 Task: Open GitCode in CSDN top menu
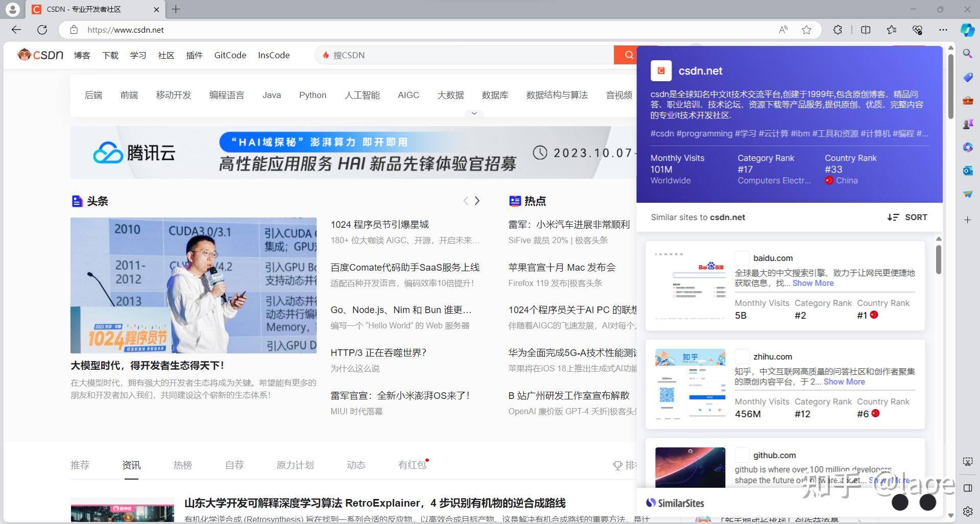230,55
